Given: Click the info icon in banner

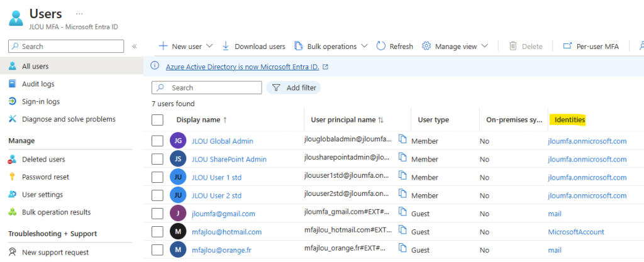Looking at the screenshot, I should tap(155, 66).
